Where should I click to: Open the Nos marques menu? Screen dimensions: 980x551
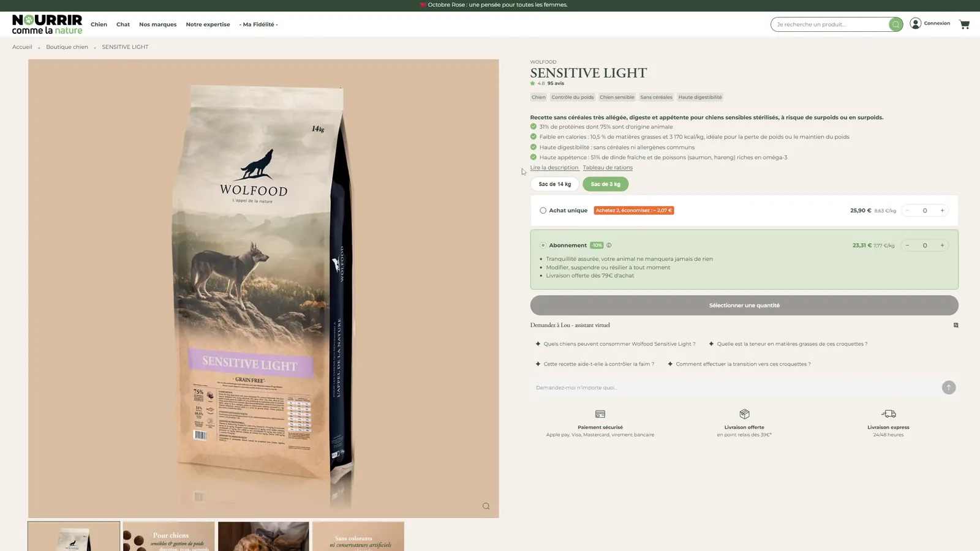point(157,24)
